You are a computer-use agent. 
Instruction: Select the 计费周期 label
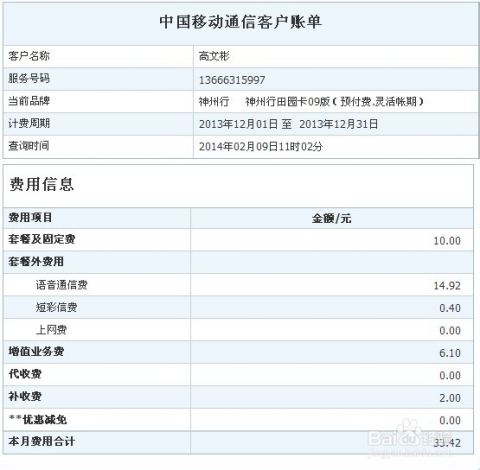pyautogui.click(x=29, y=124)
